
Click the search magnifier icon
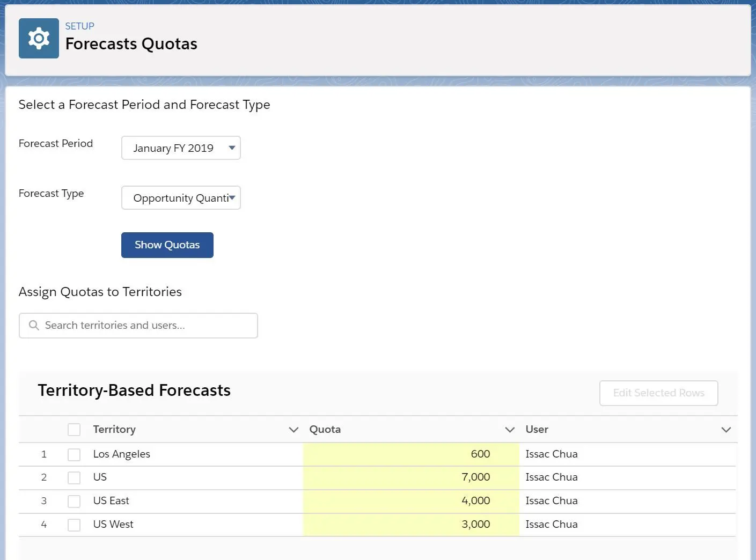click(34, 326)
